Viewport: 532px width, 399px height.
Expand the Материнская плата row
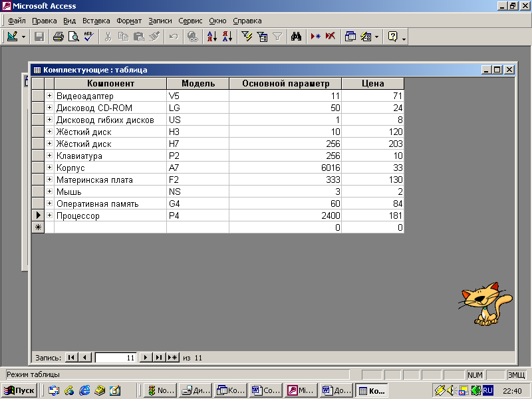[x=49, y=179]
